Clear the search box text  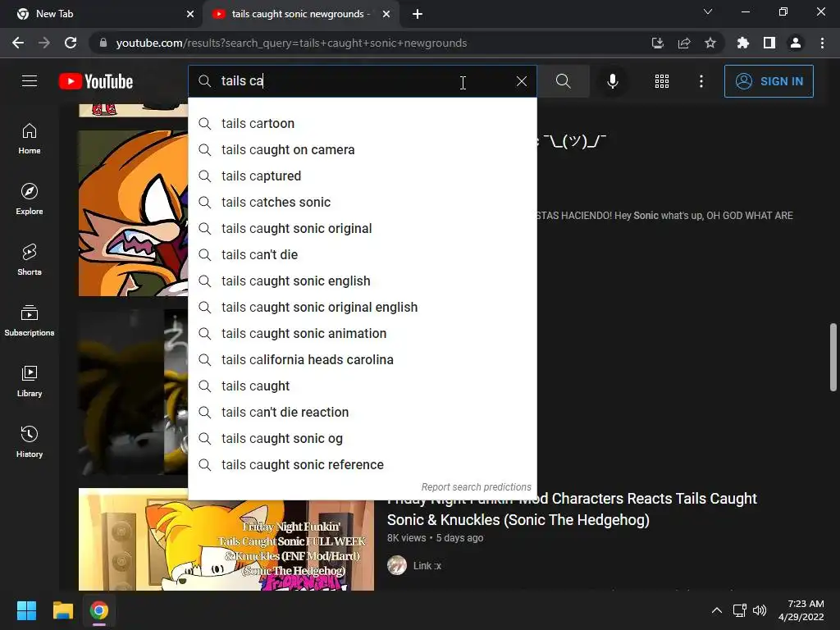tap(521, 81)
